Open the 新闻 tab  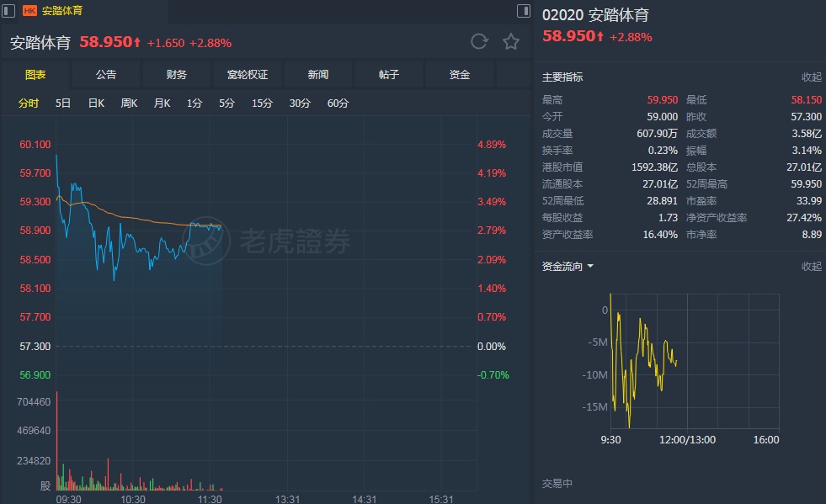318,75
